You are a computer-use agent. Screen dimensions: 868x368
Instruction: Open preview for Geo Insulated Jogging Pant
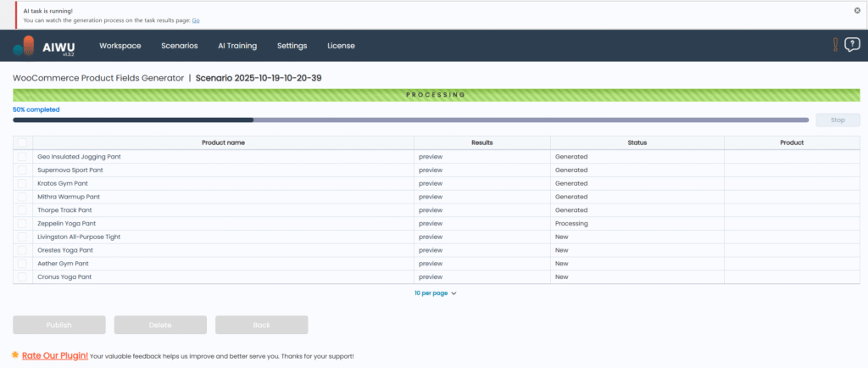coord(431,157)
